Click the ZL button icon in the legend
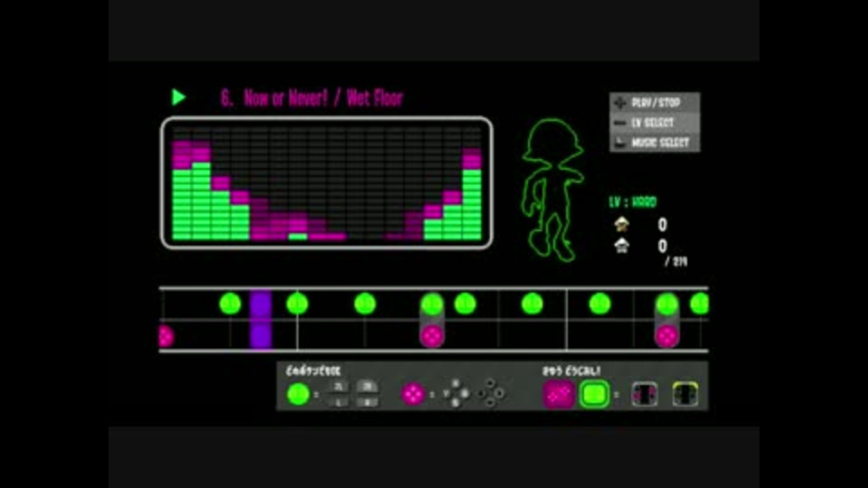Image resolution: width=868 pixels, height=488 pixels. pos(338,387)
